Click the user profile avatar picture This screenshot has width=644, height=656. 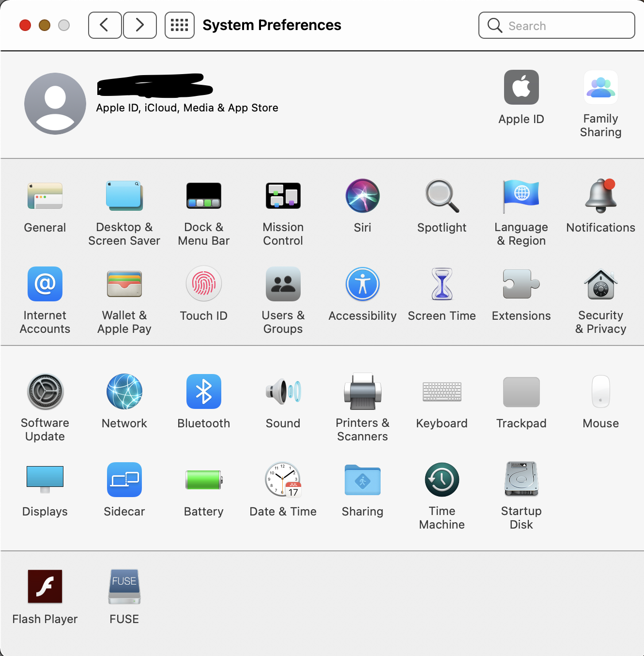pyautogui.click(x=55, y=104)
